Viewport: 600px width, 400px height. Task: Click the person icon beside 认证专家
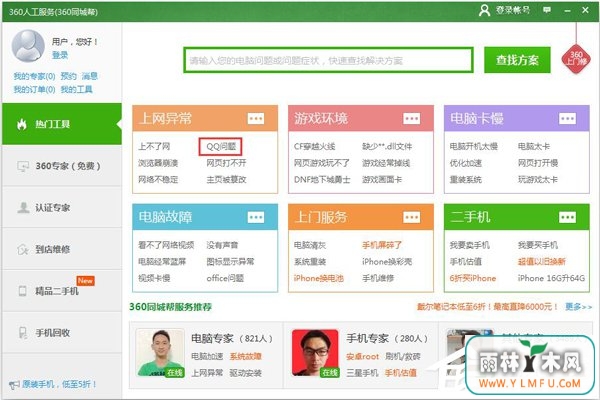pos(23,207)
